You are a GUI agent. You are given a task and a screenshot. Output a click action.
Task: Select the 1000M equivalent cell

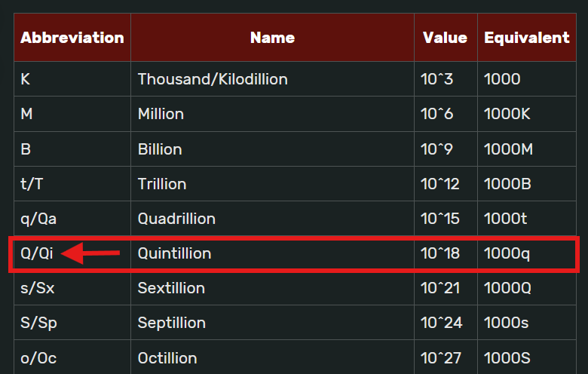(509, 149)
